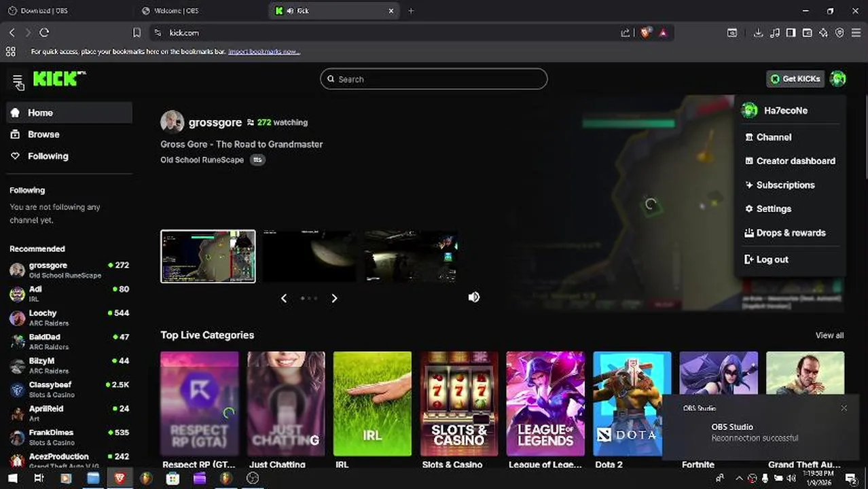
Task: Mute the featured stream audio
Action: pyautogui.click(x=474, y=297)
